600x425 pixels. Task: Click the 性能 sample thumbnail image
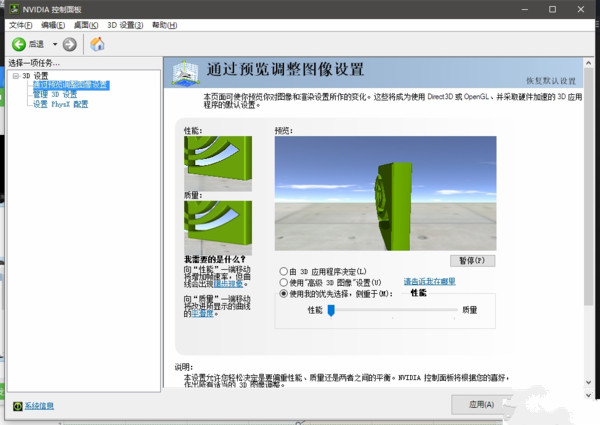tap(216, 162)
